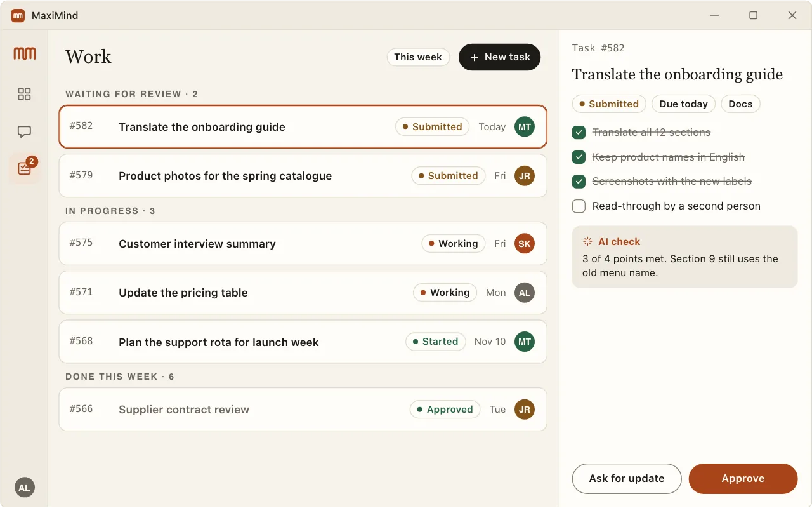The height and width of the screenshot is (508, 812).
Task: Click Nov 10 due date
Action: [490, 342]
